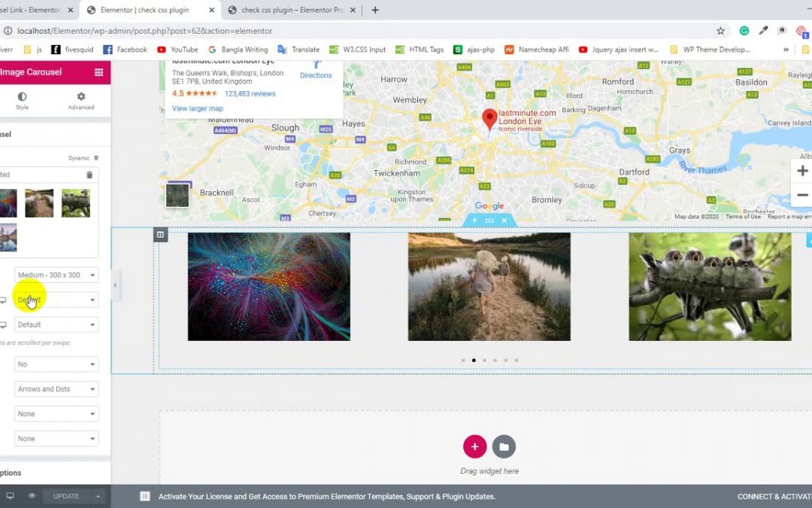Click the CONNECT & ACTIVATE link
The height and width of the screenshot is (508, 812).
773,497
